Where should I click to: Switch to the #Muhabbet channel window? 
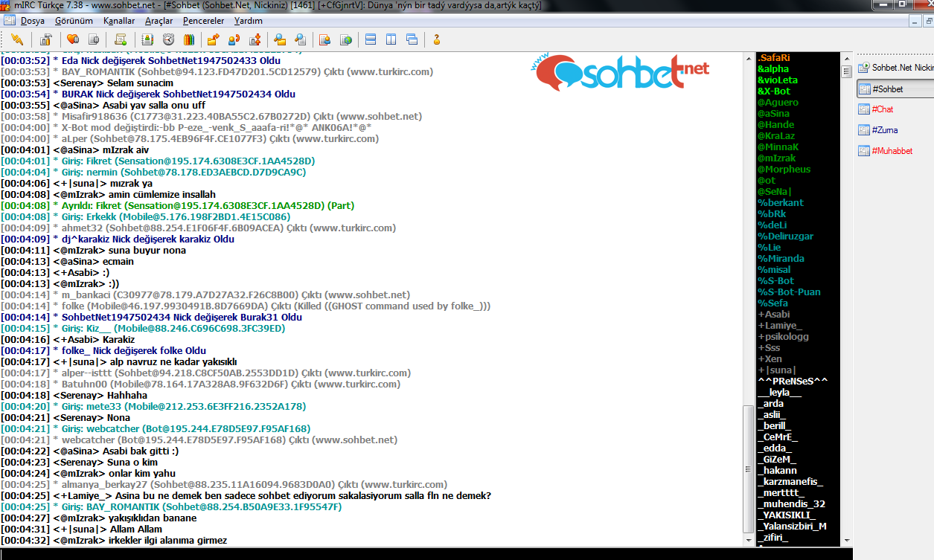click(x=892, y=151)
